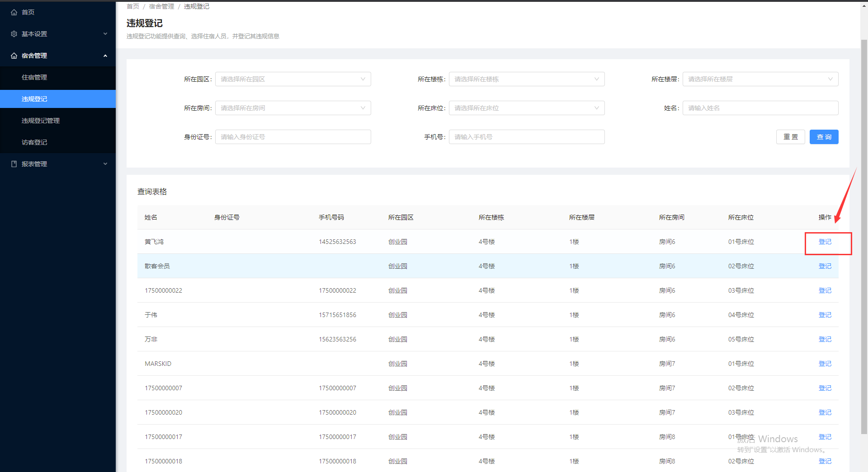Open the 所在楼栋 dropdown
This screenshot has width=868, height=472.
point(527,79)
